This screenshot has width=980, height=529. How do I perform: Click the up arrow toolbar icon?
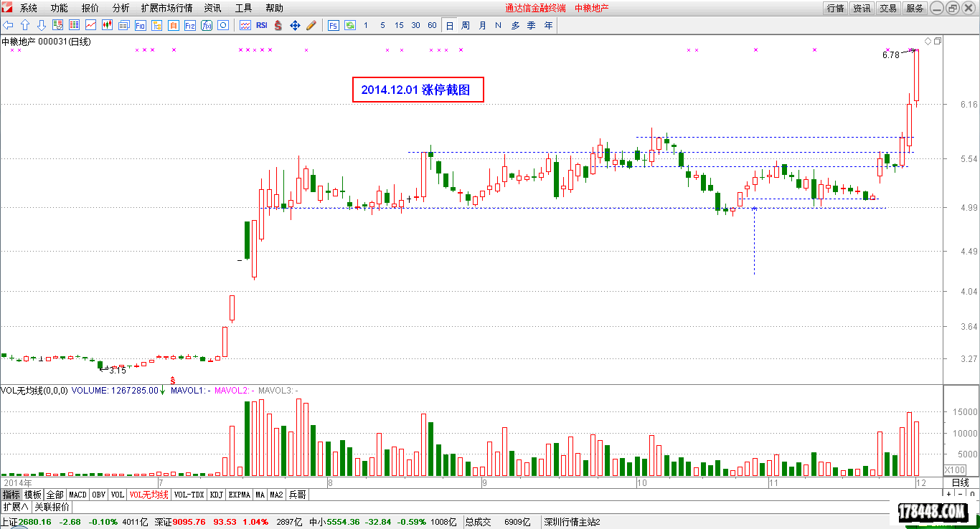click(25, 25)
